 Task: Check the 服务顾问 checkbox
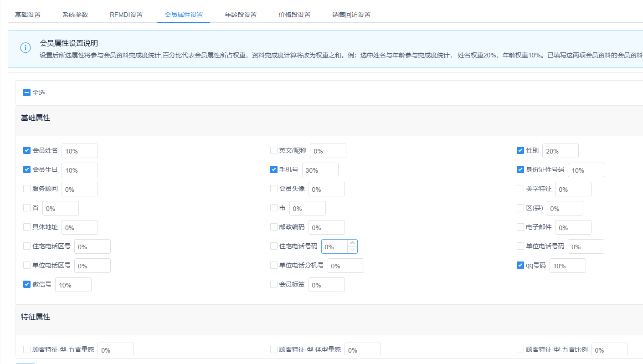27,189
